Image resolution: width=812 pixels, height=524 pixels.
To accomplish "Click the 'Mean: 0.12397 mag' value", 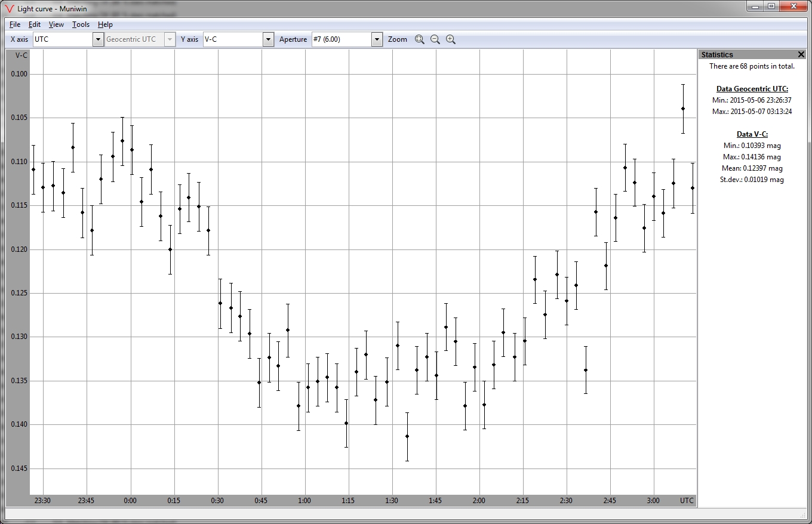I will tap(752, 168).
